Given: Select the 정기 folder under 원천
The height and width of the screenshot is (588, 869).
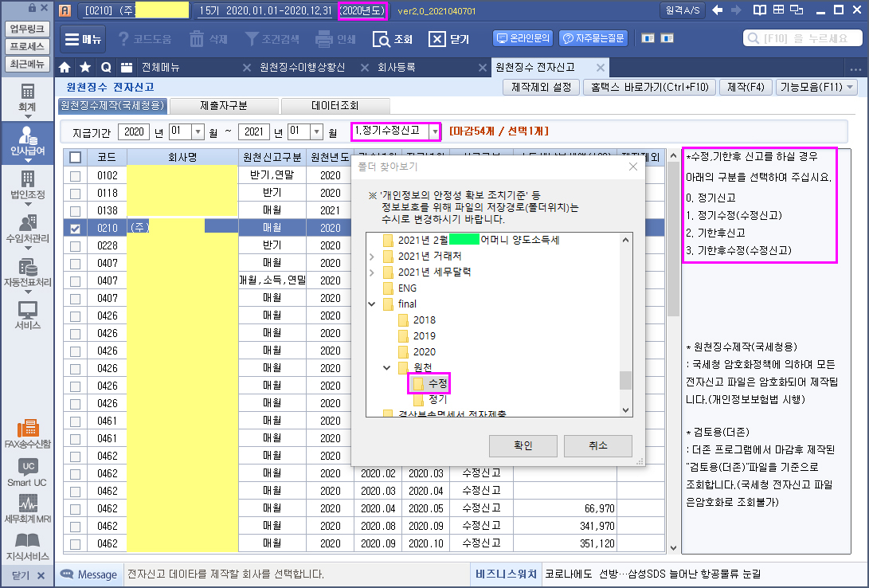Looking at the screenshot, I should pos(437,399).
